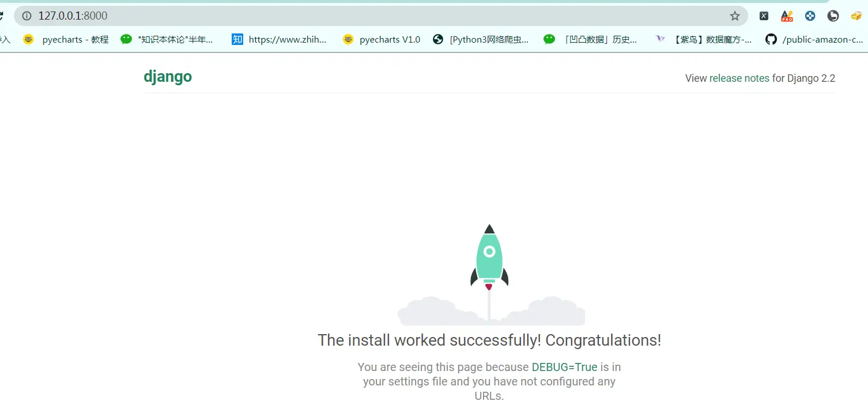
Task: Open the "知识本体论"半年 WeChat bookmark
Action: (167, 39)
